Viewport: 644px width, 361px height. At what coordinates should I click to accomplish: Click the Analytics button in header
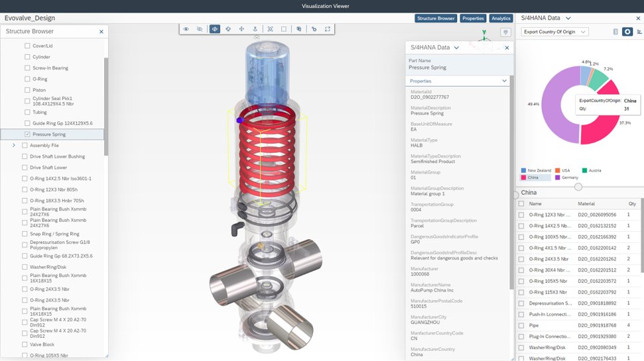(501, 19)
